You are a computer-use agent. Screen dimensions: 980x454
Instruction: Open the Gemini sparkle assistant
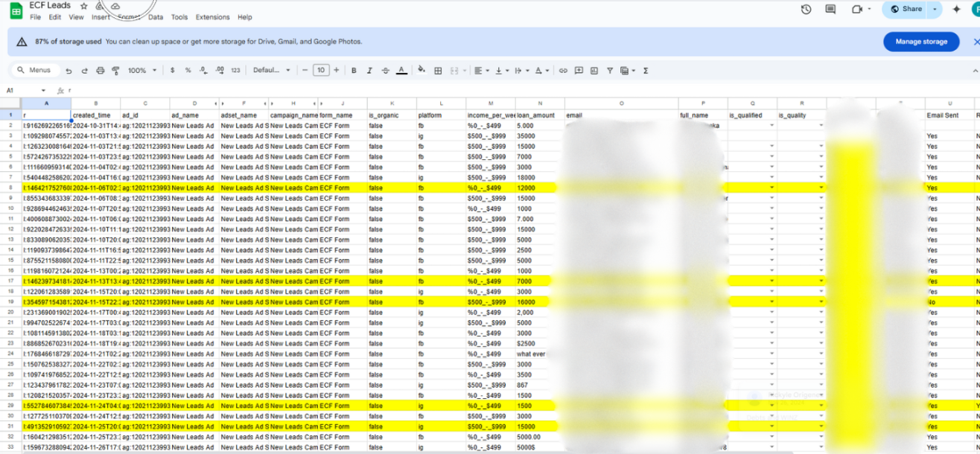(x=957, y=9)
